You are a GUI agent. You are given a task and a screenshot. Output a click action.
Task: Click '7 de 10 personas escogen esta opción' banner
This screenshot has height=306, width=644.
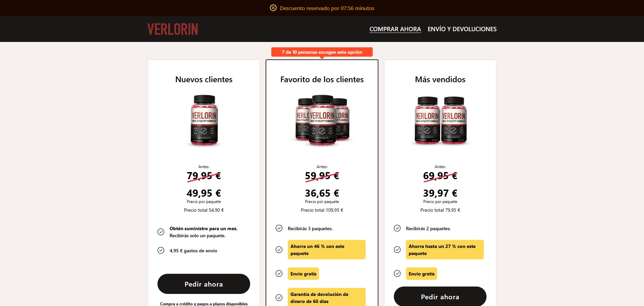point(322,52)
